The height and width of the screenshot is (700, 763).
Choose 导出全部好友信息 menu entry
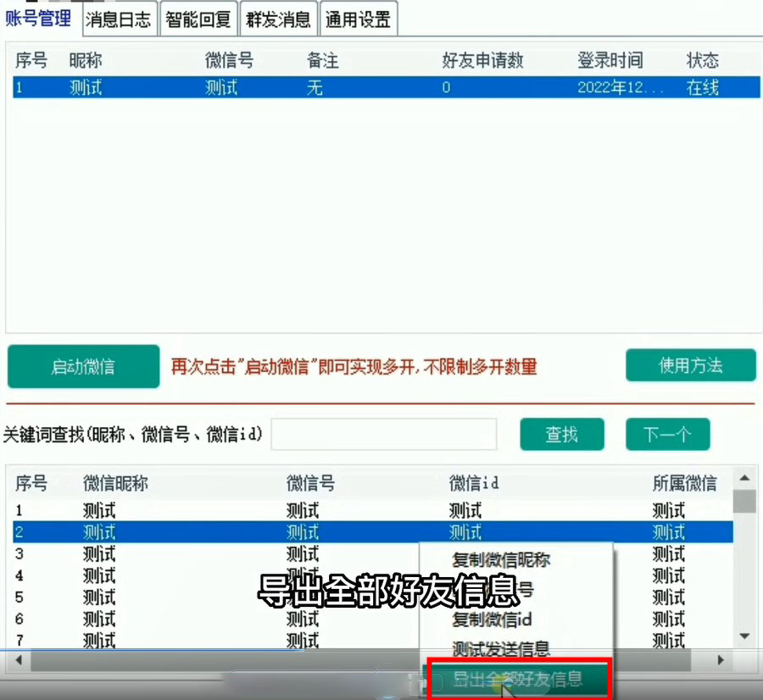(x=520, y=678)
